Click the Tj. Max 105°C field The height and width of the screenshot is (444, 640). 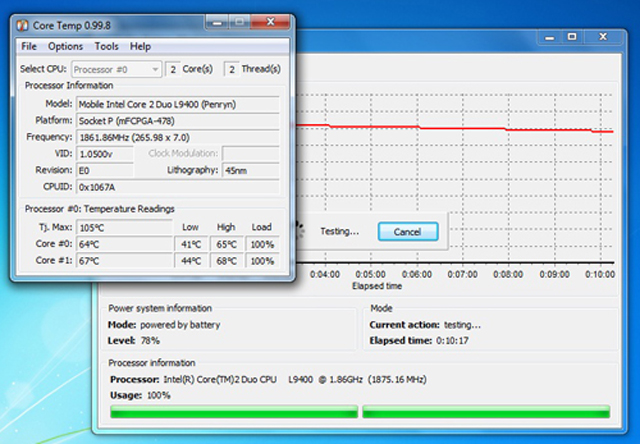(x=124, y=228)
